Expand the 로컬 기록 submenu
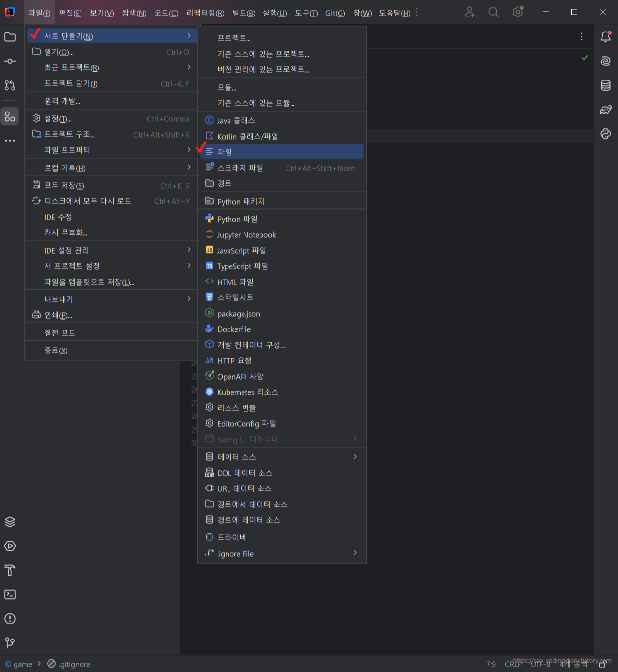The width and height of the screenshot is (618, 672). click(112, 168)
